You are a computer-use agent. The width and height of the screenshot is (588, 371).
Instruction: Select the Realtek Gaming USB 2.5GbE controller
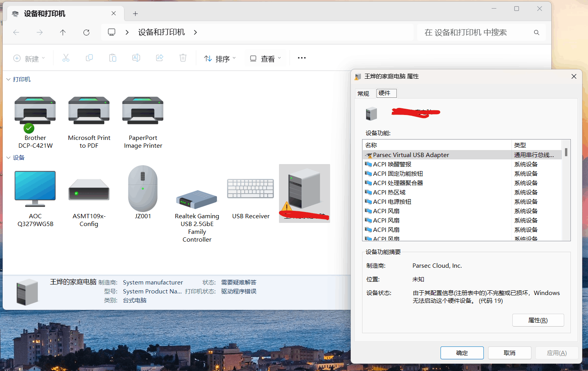point(197,199)
